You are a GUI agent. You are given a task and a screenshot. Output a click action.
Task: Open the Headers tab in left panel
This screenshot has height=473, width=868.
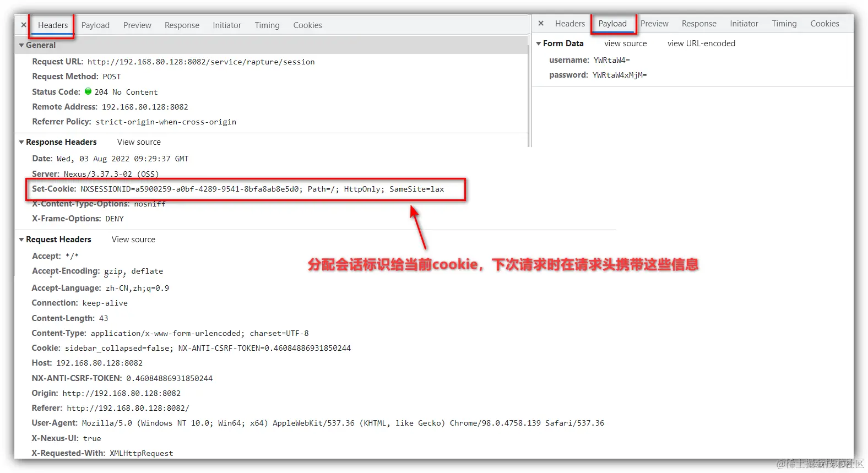tap(53, 25)
